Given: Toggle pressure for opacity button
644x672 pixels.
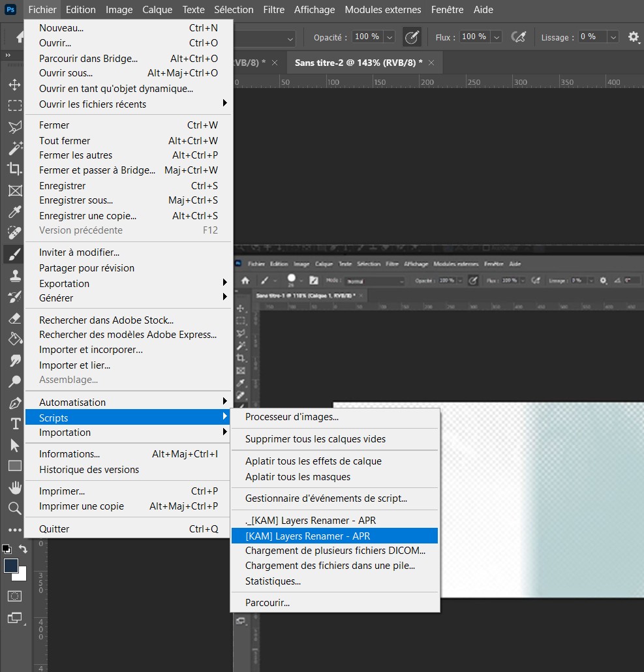Looking at the screenshot, I should pyautogui.click(x=412, y=37).
